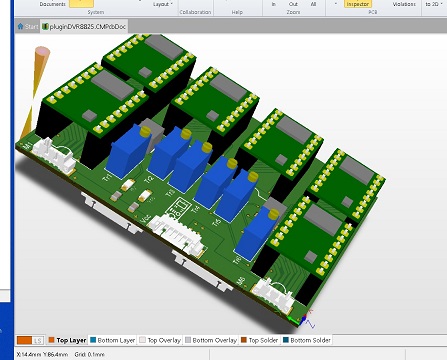The image size is (447, 360).
Task: Activate the Top Overlay layer tab
Action: [160, 340]
